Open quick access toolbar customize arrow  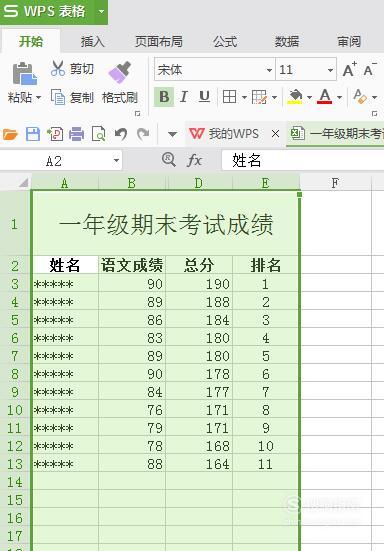pos(172,134)
